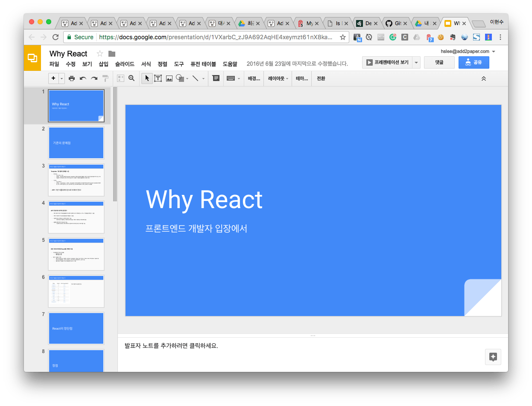Open the 삽입 menu
The height and width of the screenshot is (406, 532).
click(x=104, y=63)
